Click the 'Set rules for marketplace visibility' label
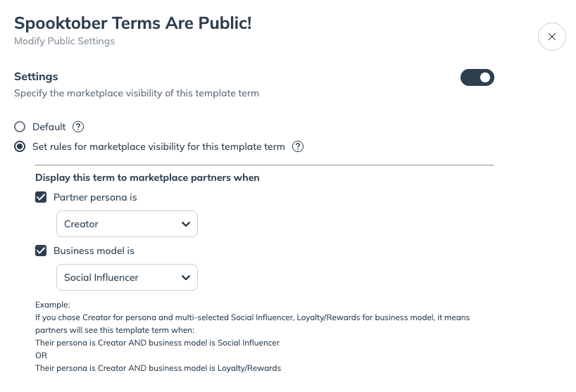 (158, 146)
